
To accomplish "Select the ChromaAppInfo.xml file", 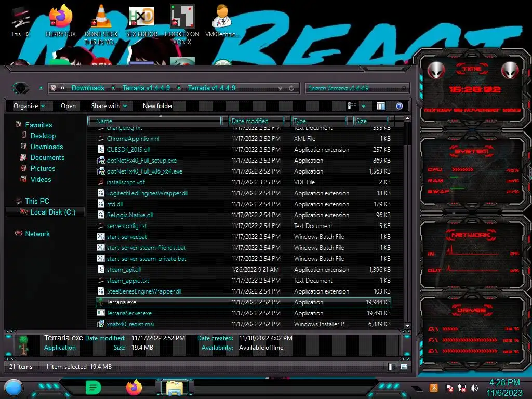I will click(x=133, y=138).
